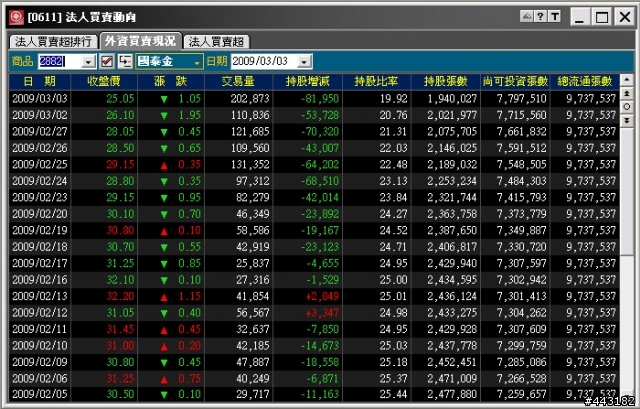Open the date 2009/03/03 dropdown arrow
The width and height of the screenshot is (640, 409).
[x=304, y=62]
